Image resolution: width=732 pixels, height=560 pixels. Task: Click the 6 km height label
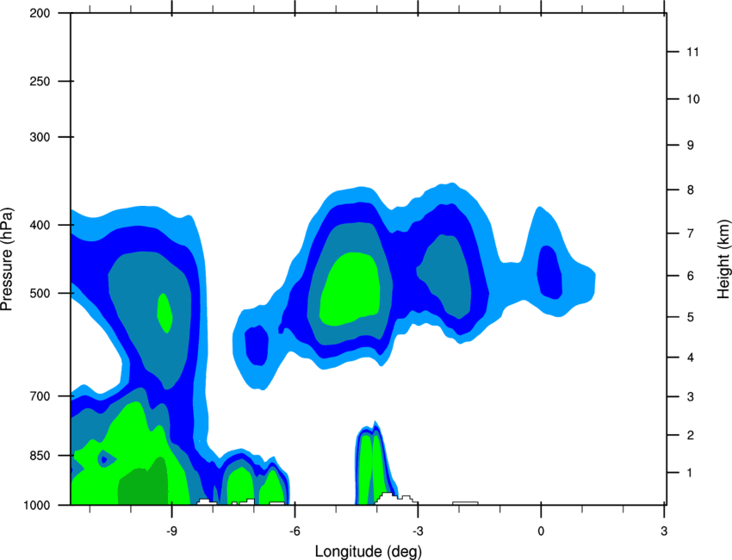(691, 276)
